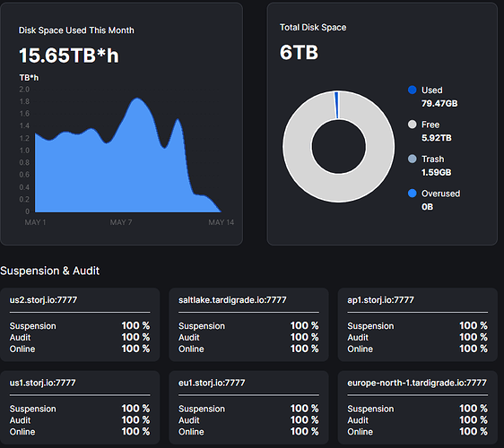Click the Trash legend dot
This screenshot has height=448, width=504.
(412, 159)
